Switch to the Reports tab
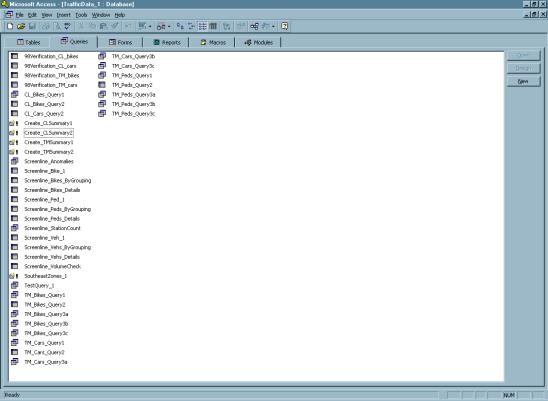 click(x=167, y=42)
